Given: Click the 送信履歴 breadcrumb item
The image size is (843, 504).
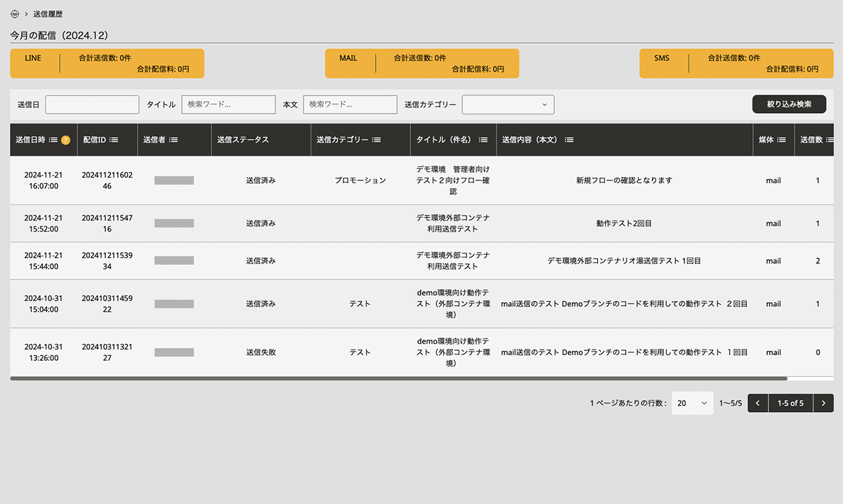Looking at the screenshot, I should click(48, 14).
